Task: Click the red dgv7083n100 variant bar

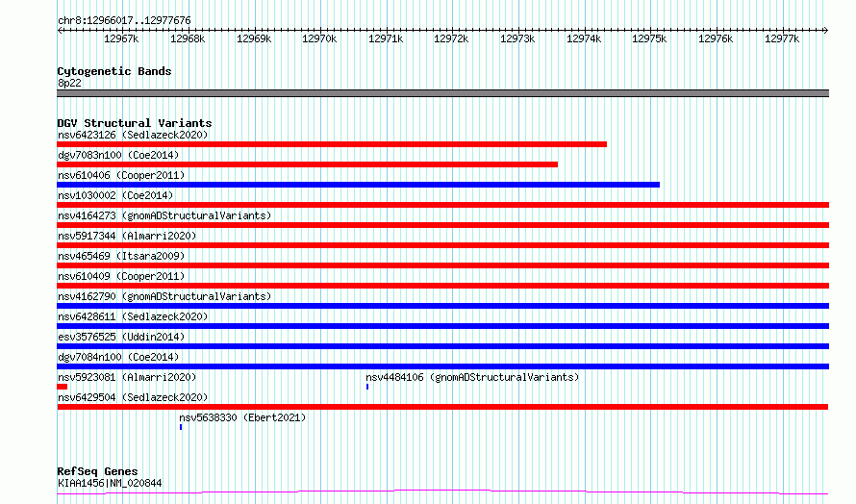Action: pyautogui.click(x=308, y=164)
